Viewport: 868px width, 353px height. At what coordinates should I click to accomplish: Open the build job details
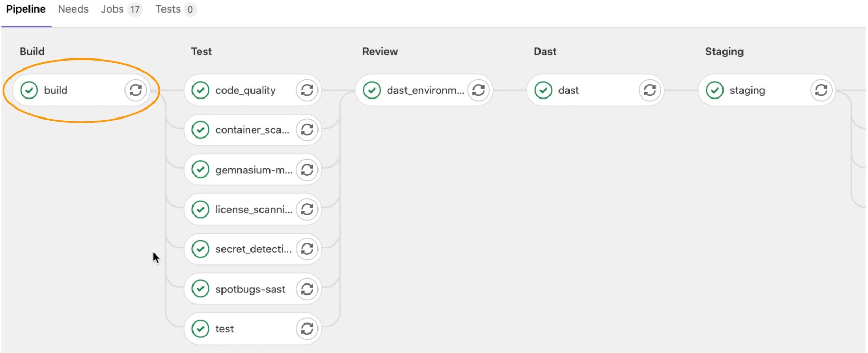[56, 90]
